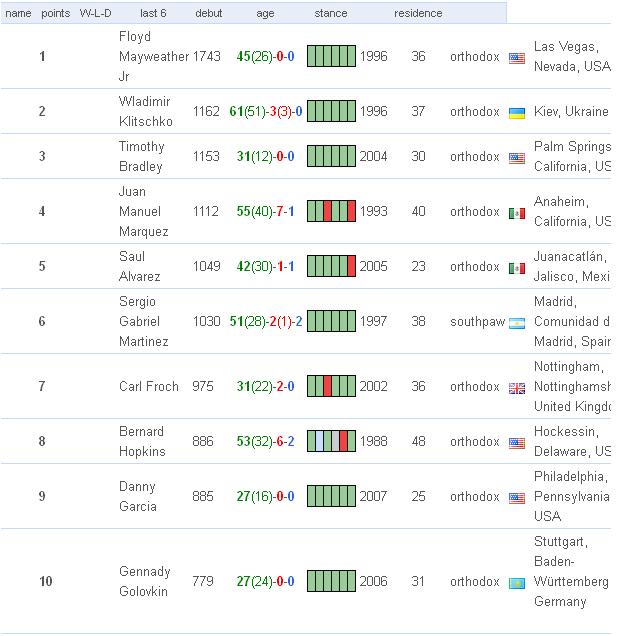Click the US flag beside Hockessin, Delaware
Image resolution: width=618 pixels, height=636 pixels.
pyautogui.click(x=517, y=443)
